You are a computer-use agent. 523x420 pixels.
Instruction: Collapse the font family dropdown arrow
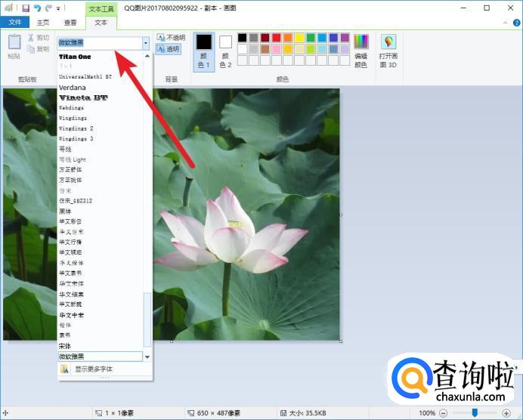(x=145, y=44)
